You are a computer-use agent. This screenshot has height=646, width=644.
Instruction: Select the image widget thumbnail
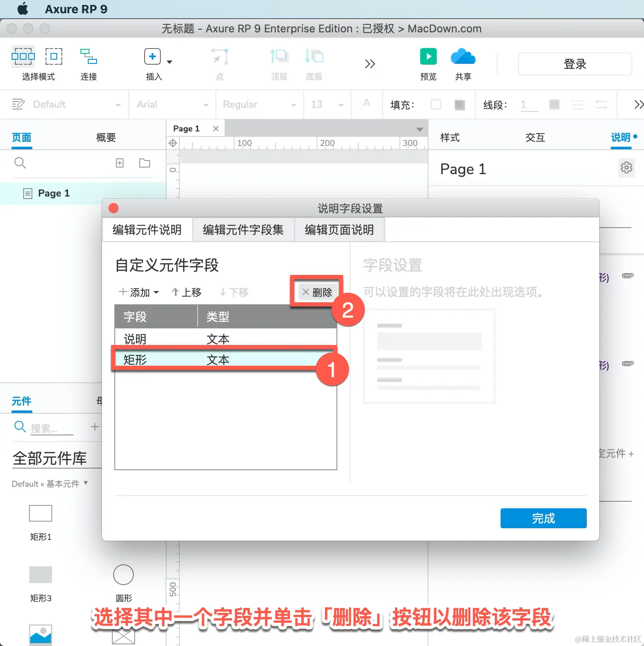point(41,635)
